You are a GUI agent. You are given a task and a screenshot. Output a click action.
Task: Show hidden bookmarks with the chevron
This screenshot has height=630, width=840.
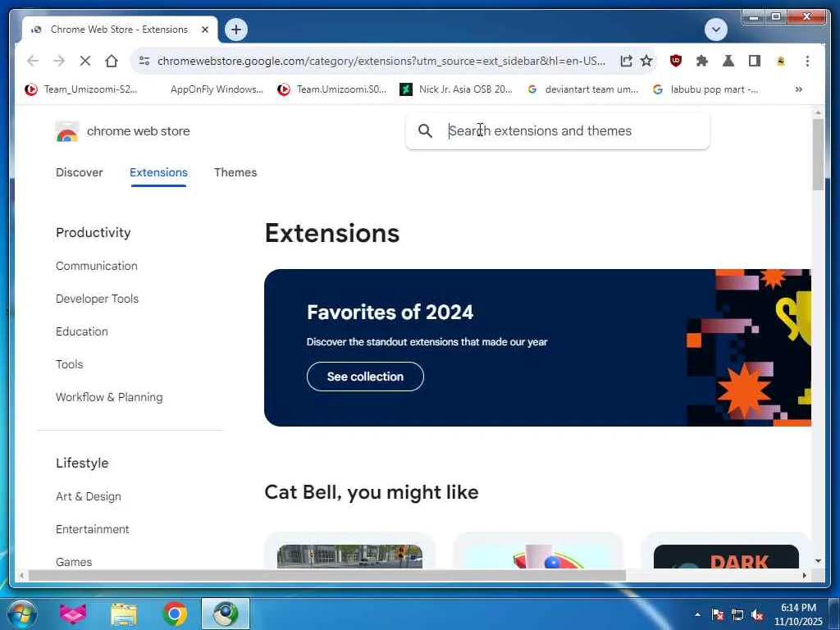click(x=799, y=89)
